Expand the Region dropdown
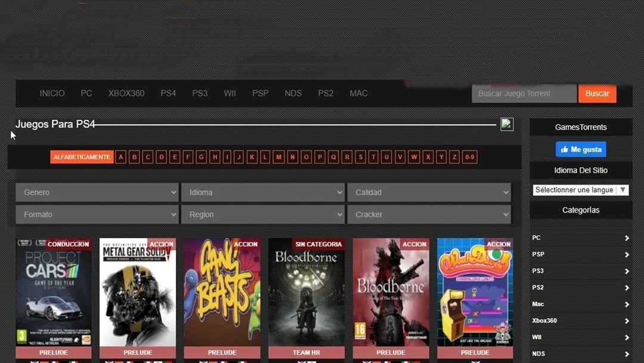 point(263,214)
